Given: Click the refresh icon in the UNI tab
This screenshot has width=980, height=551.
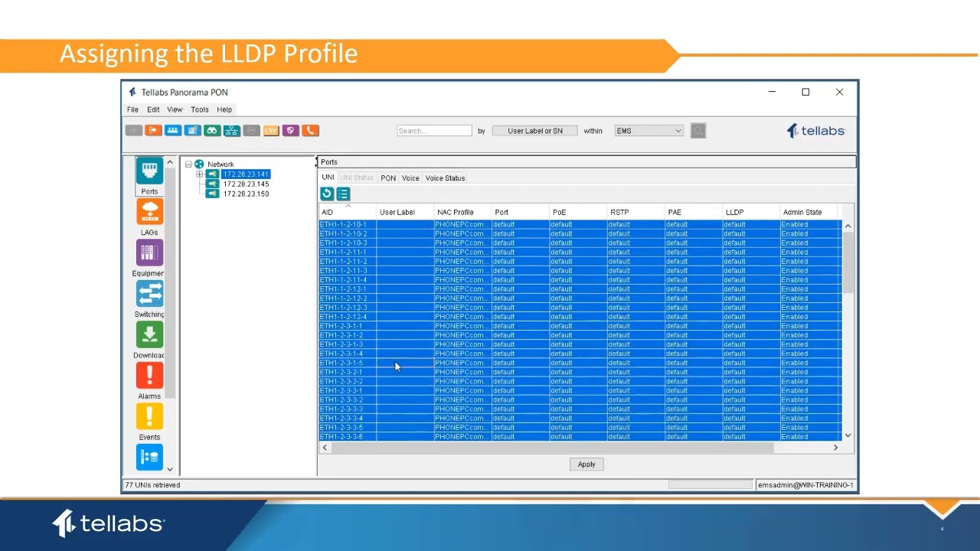Looking at the screenshot, I should 327,194.
